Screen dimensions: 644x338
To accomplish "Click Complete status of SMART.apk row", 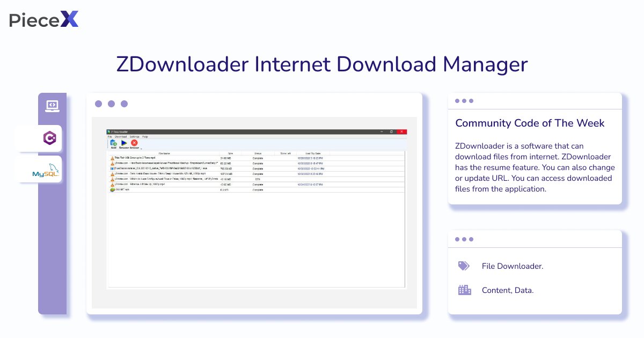I will pos(258,190).
